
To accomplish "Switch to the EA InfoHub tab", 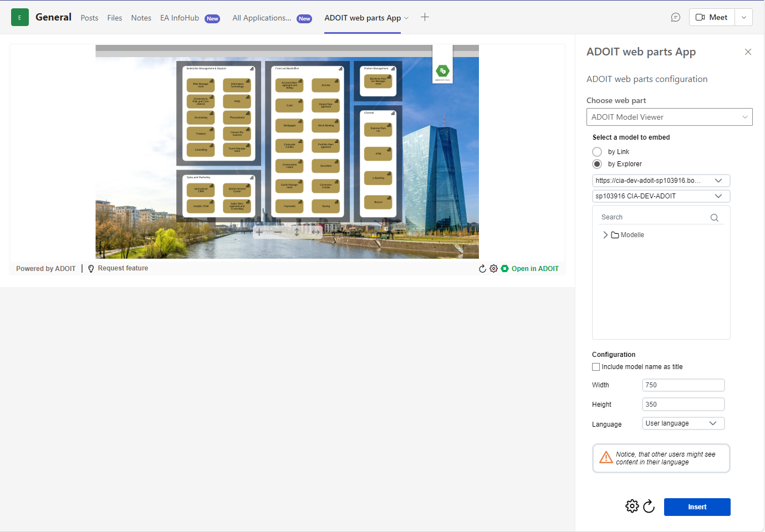I will [x=180, y=18].
